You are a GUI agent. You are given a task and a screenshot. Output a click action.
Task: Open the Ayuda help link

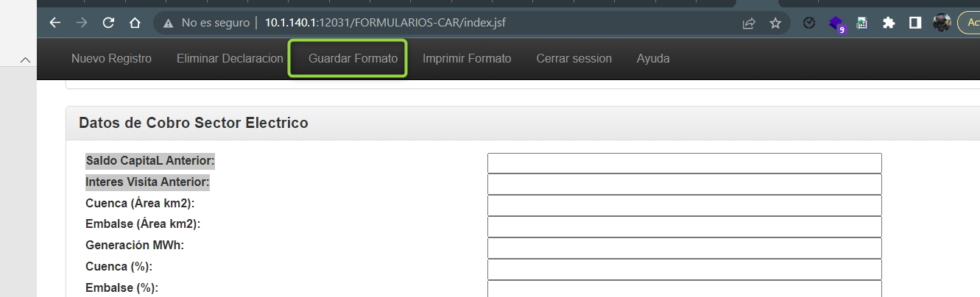pyautogui.click(x=653, y=58)
